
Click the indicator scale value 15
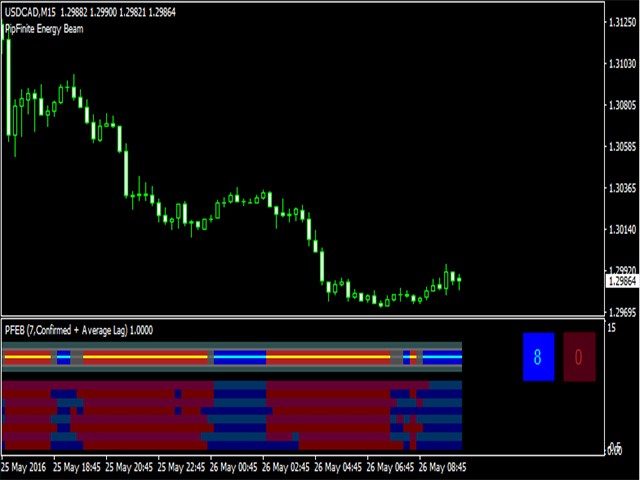point(612,328)
